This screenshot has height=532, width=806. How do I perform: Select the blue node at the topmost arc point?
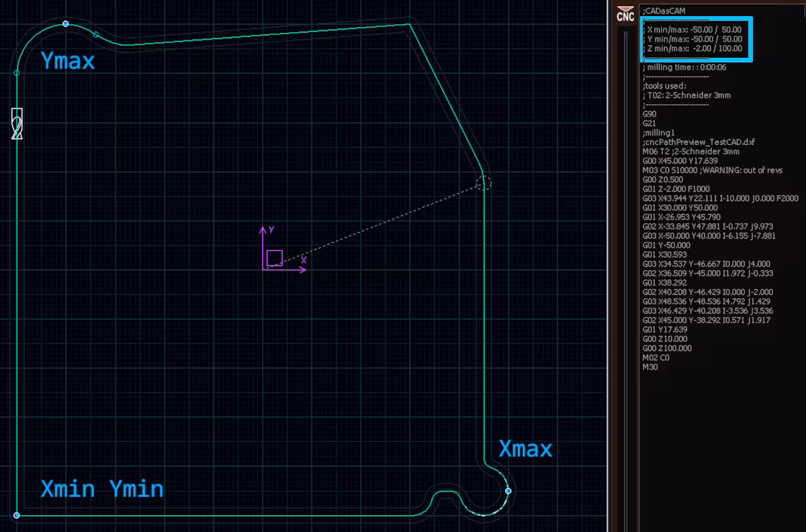tap(65, 24)
